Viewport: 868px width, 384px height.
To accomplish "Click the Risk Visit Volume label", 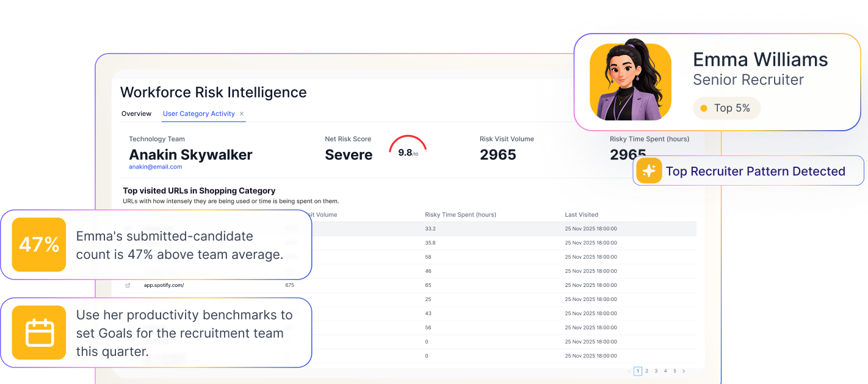I will point(507,139).
